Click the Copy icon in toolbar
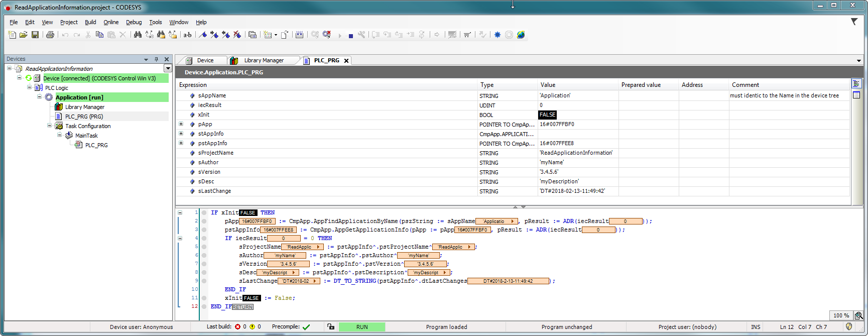The image size is (868, 336). click(99, 35)
